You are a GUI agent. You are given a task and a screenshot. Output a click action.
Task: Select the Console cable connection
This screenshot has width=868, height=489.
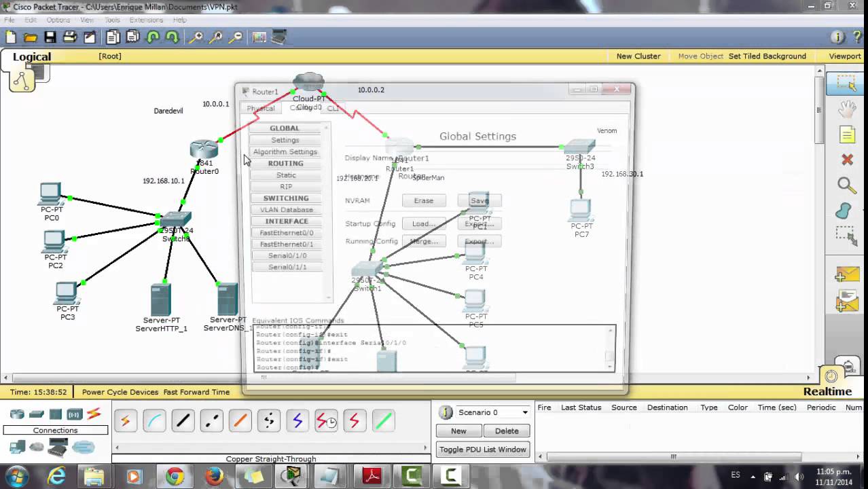coord(154,421)
